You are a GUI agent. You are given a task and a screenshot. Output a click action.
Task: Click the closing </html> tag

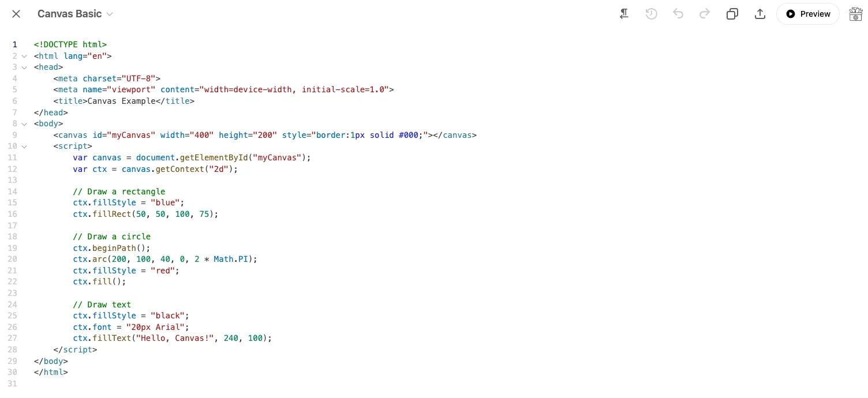51,372
